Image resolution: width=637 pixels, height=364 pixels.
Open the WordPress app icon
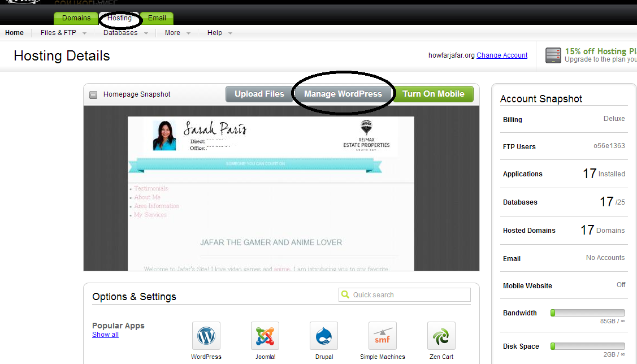(x=206, y=336)
